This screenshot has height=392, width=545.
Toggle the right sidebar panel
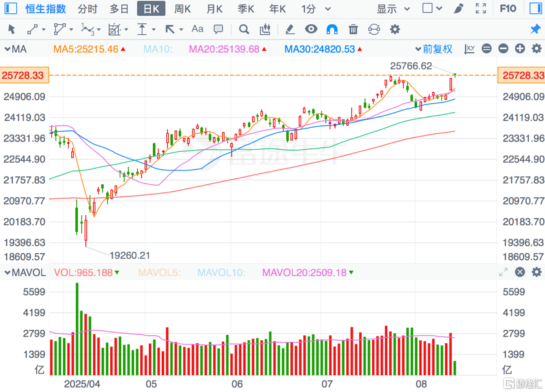pyautogui.click(x=535, y=9)
